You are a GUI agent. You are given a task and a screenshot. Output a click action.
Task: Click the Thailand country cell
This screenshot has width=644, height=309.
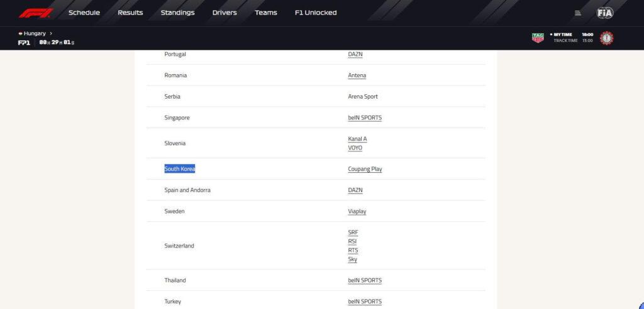[175, 281]
